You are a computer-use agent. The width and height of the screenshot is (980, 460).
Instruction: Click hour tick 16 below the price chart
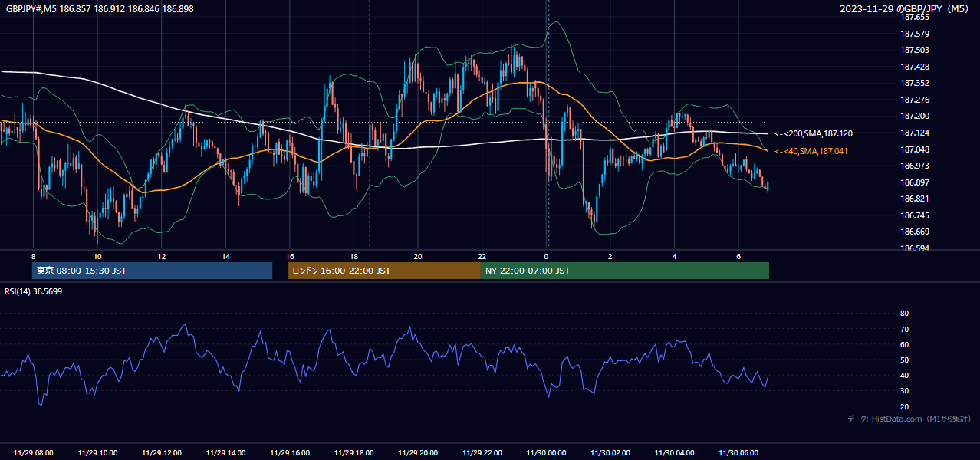(x=290, y=256)
